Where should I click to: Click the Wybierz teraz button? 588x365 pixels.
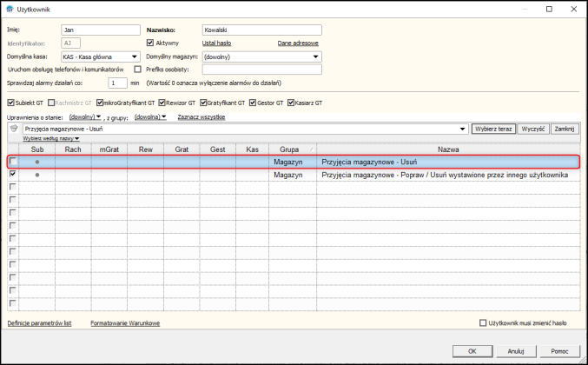(493, 129)
